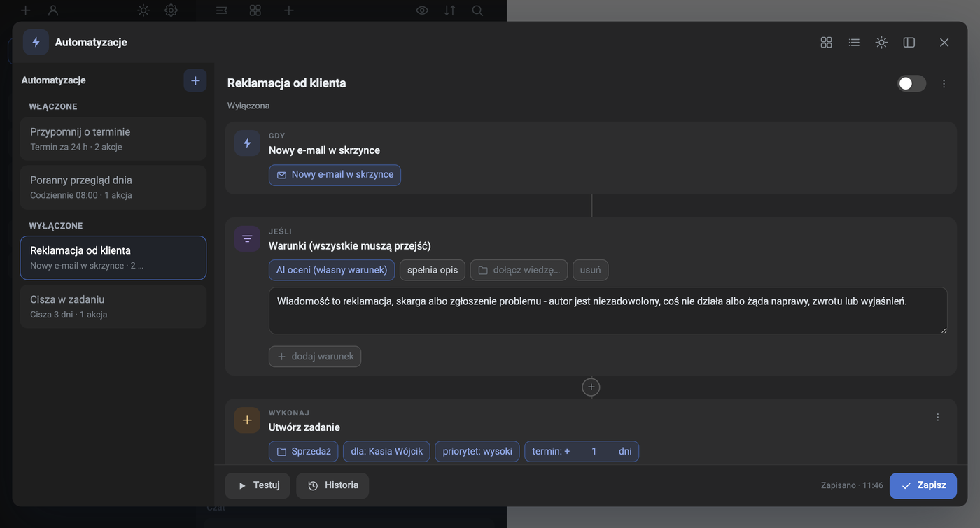Toggle visibility eye icon in background toolbar
The image size is (980, 528).
pyautogui.click(x=422, y=10)
